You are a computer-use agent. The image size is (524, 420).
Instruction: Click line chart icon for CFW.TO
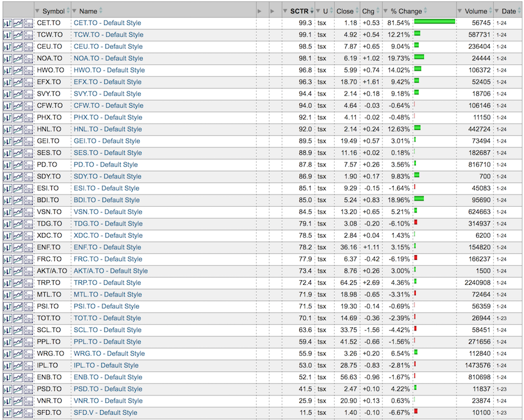click(17, 105)
